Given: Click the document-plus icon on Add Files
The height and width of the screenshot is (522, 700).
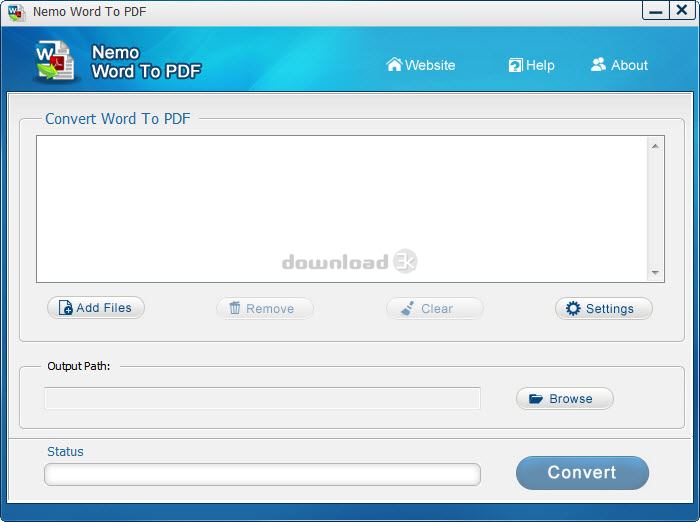Looking at the screenshot, I should point(66,307).
